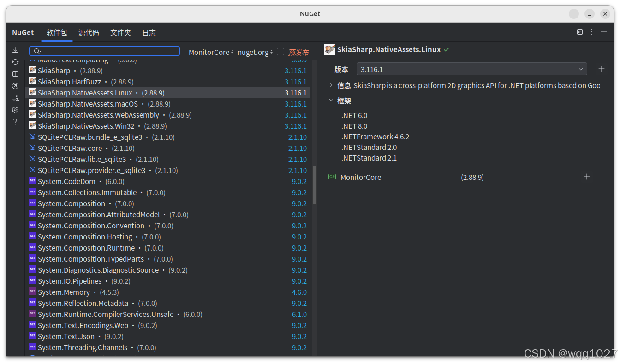Click the download/install packages icon in sidebar
The image size is (620, 364).
[x=15, y=49]
